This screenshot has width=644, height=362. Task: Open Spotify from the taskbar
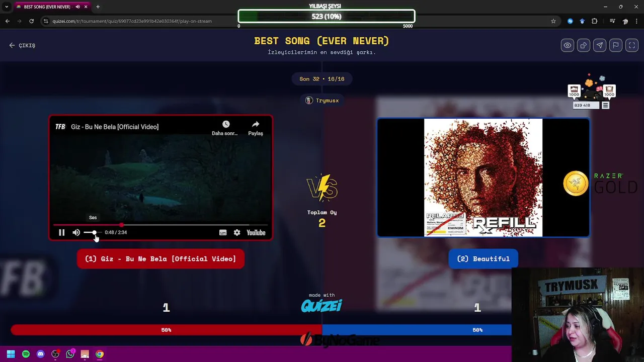pyautogui.click(x=26, y=354)
